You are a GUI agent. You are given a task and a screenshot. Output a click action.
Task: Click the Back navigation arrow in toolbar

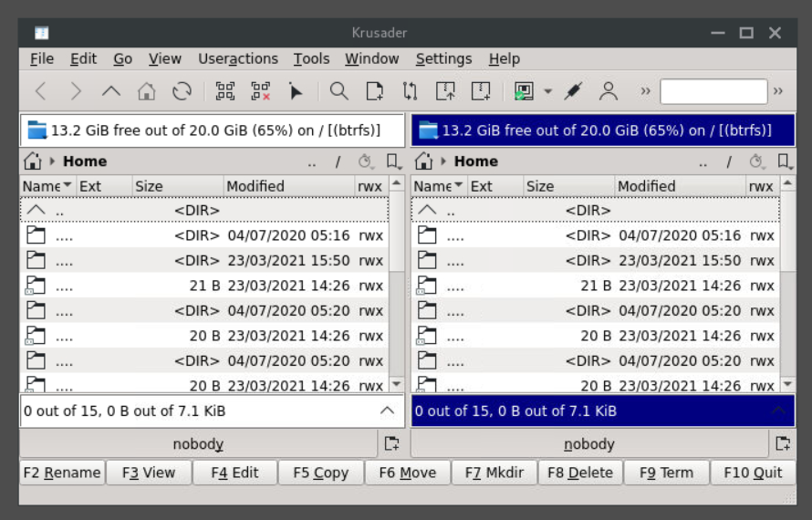(x=41, y=91)
